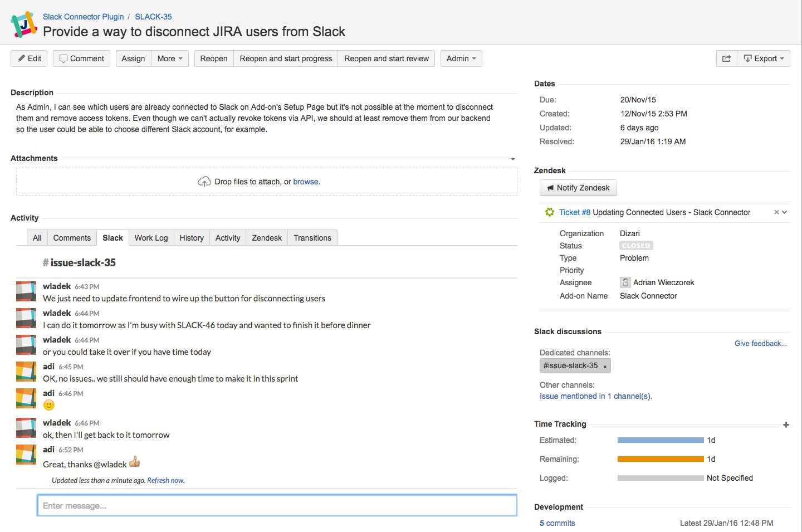This screenshot has width=802, height=532.
Task: Click the smiley emoji in adi's message
Action: (49, 405)
